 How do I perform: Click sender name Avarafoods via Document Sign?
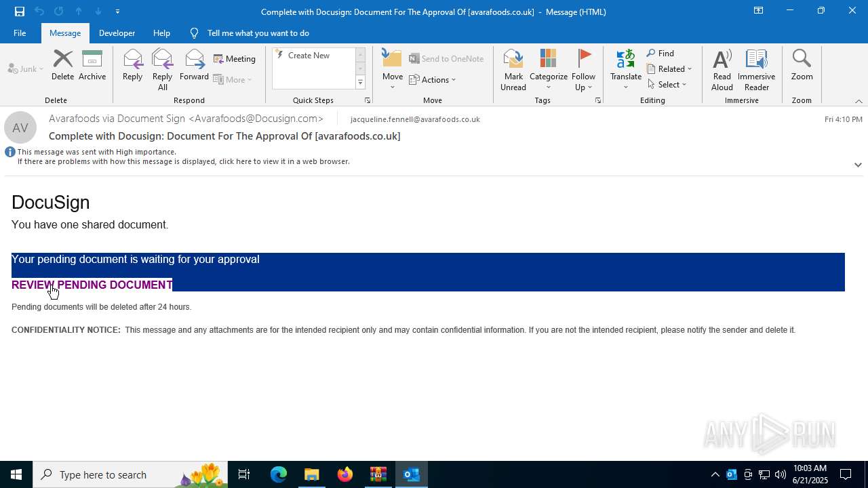point(186,119)
